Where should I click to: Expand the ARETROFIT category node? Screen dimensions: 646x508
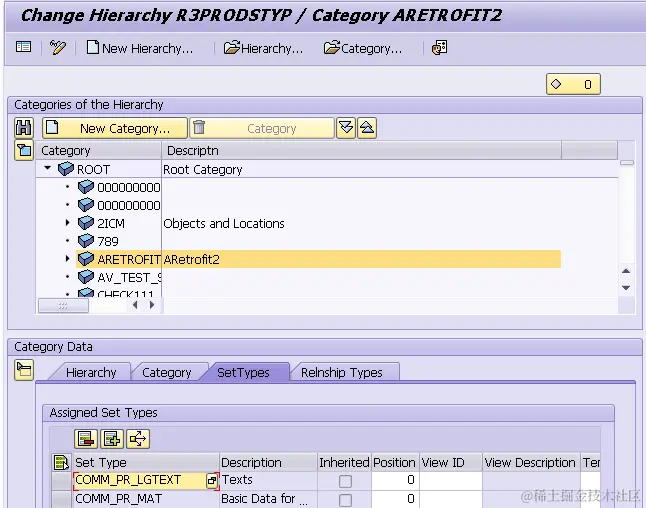coord(68,259)
